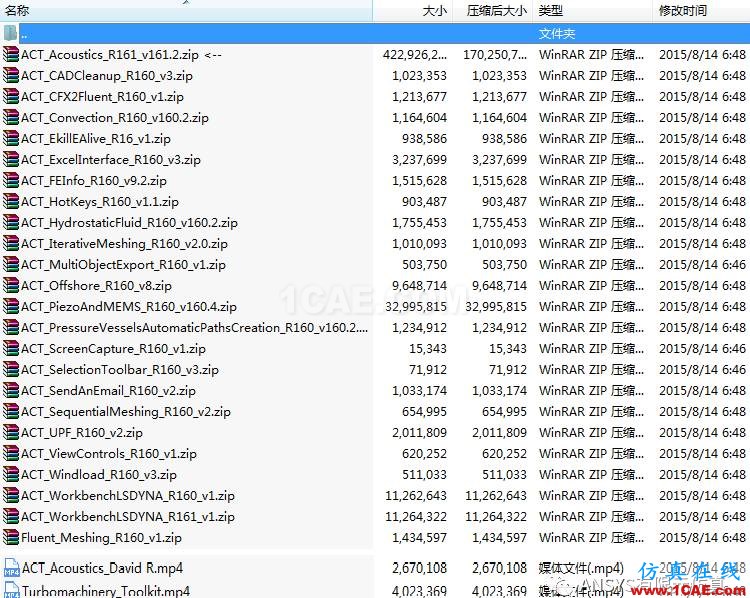Screen dimensions: 750x598
Task: Select file ACT_HydrostaticFluid_R160_v160.2.zip by name
Action: point(129,223)
